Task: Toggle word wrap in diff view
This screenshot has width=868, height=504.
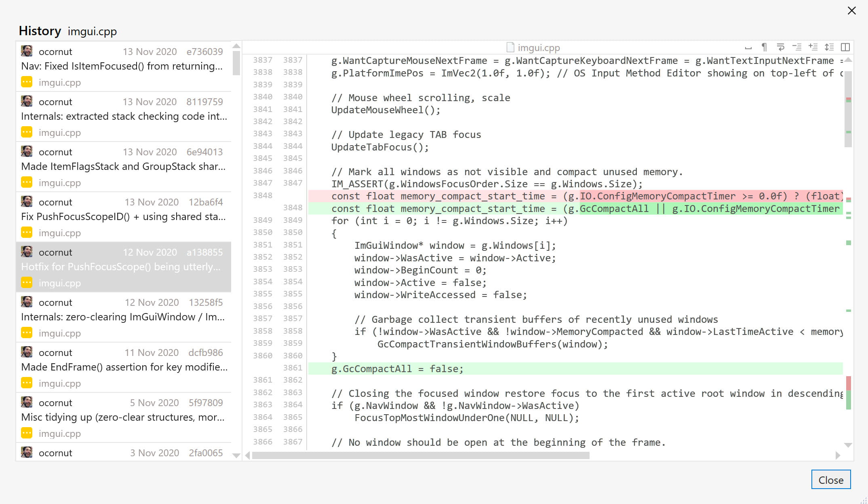Action: pyautogui.click(x=780, y=47)
